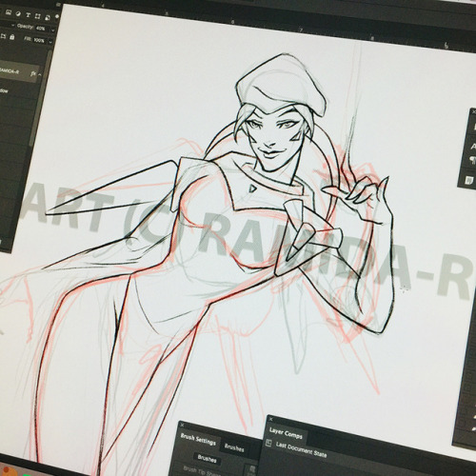Open the Character panel icon
Image resolution: width=476 pixels, height=476 pixels.
(x=473, y=147)
